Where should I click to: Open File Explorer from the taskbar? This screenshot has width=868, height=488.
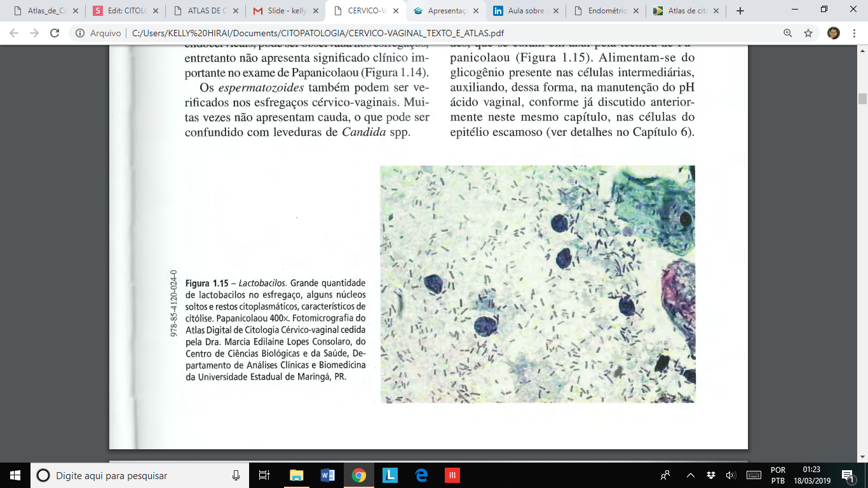click(296, 475)
